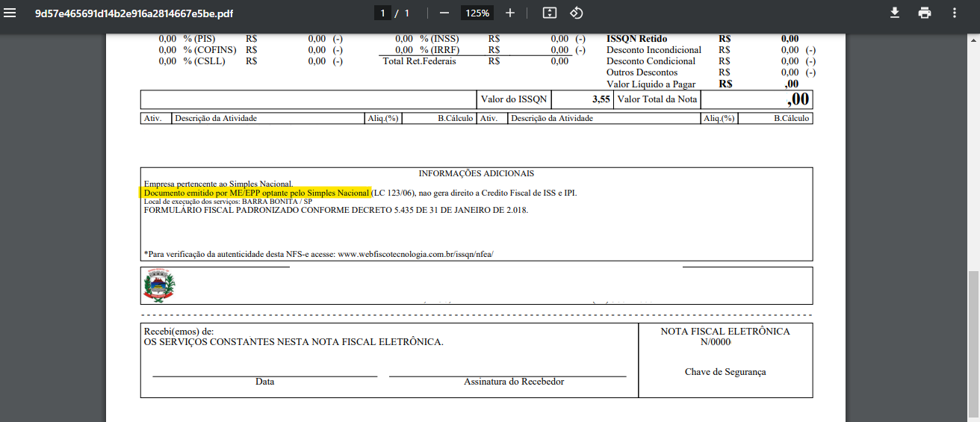Image resolution: width=980 pixels, height=422 pixels.
Task: Print the PDF document
Action: point(925,13)
